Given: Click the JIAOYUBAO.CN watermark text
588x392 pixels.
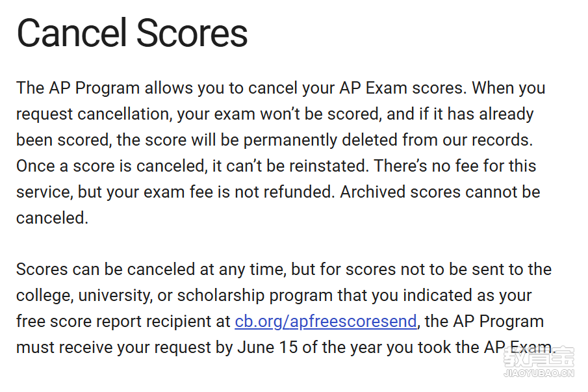Looking at the screenshot, I should click(x=539, y=373).
